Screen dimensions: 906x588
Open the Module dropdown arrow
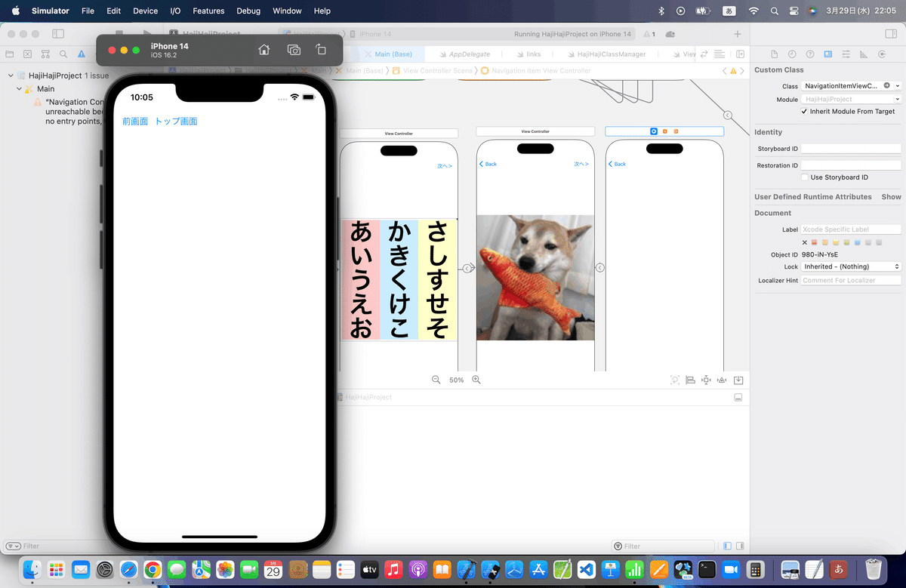point(897,99)
